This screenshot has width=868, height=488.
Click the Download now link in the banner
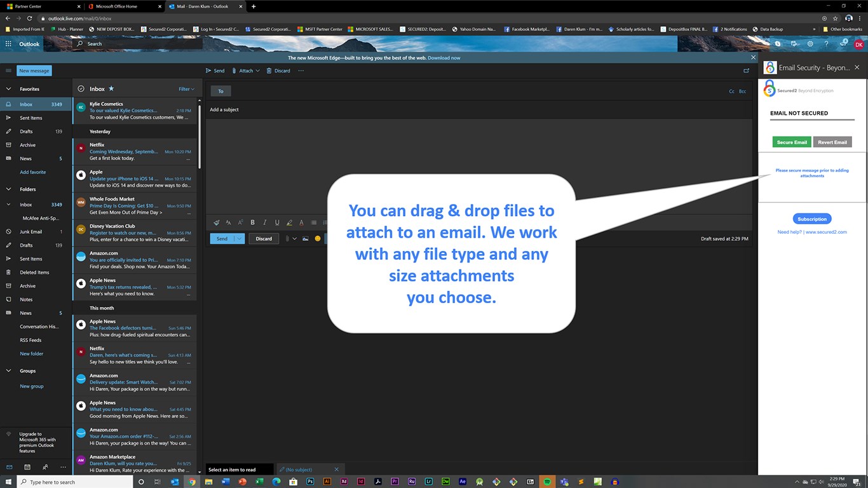444,58
